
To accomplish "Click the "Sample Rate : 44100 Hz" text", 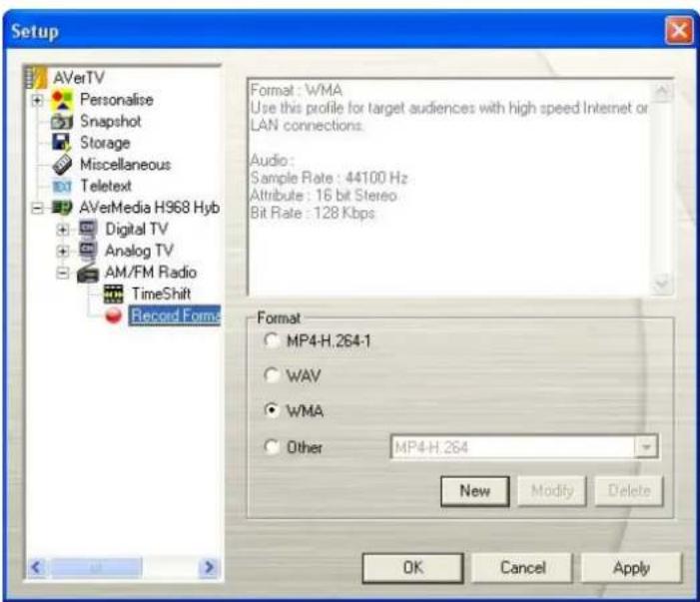I will coord(329,178).
